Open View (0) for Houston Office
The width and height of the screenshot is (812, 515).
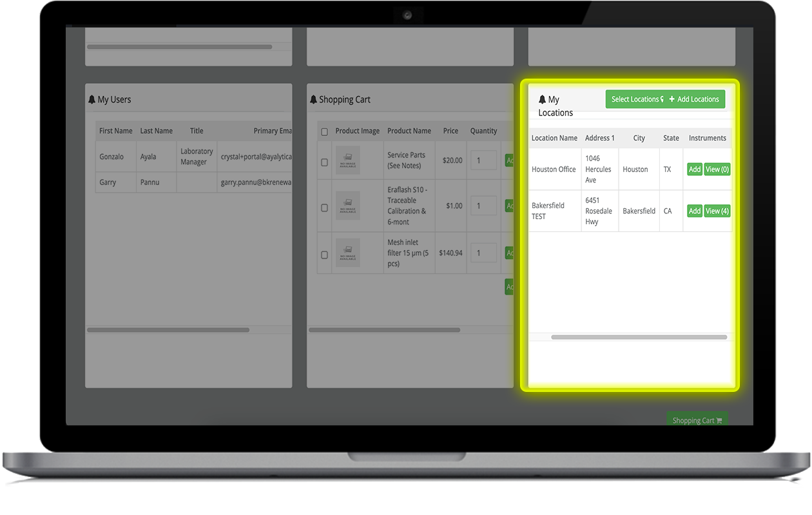717,170
